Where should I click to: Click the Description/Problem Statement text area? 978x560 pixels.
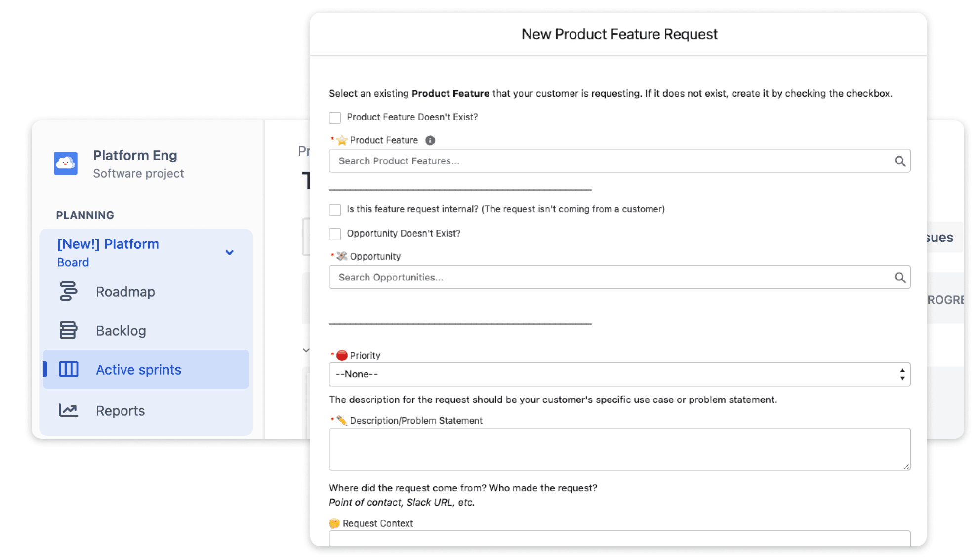pyautogui.click(x=619, y=448)
